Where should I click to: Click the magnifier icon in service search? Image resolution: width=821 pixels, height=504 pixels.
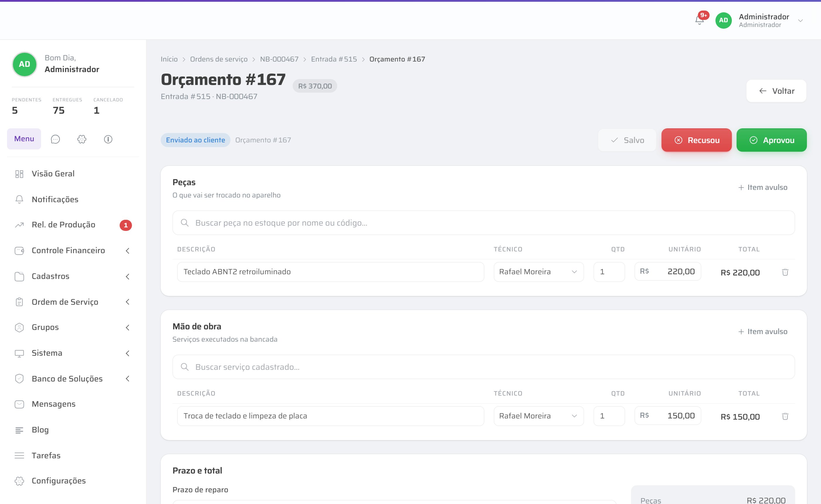tap(184, 367)
